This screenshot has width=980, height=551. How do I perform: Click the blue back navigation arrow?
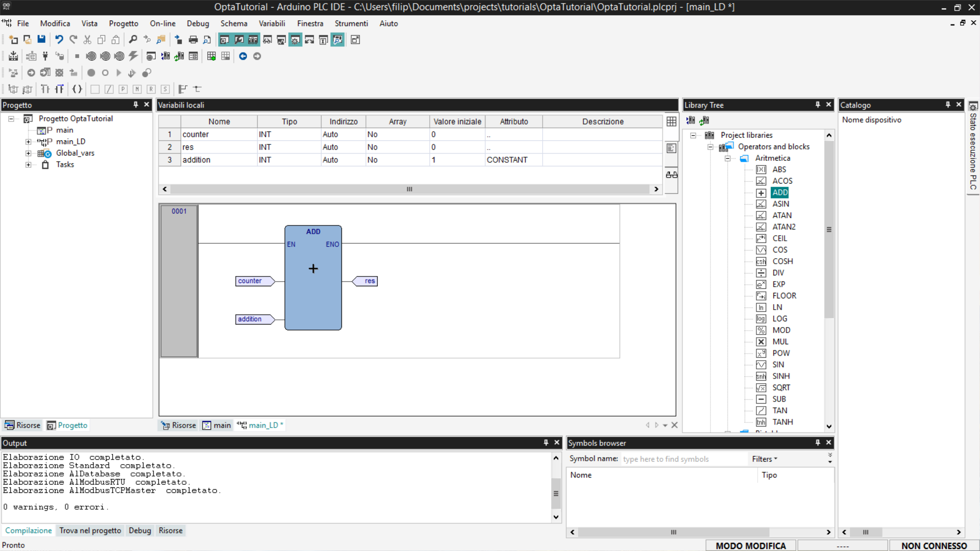point(243,56)
